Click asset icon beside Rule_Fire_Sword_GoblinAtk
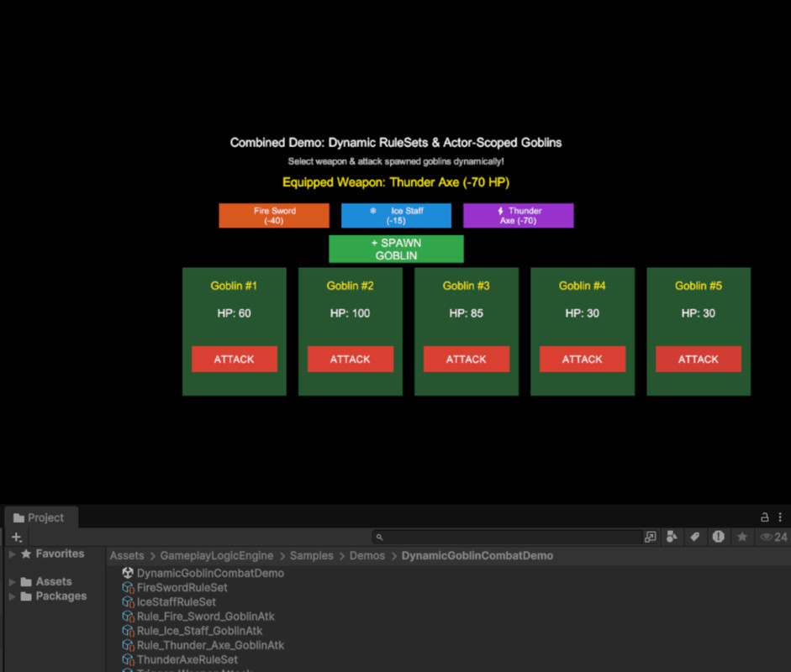 (128, 617)
